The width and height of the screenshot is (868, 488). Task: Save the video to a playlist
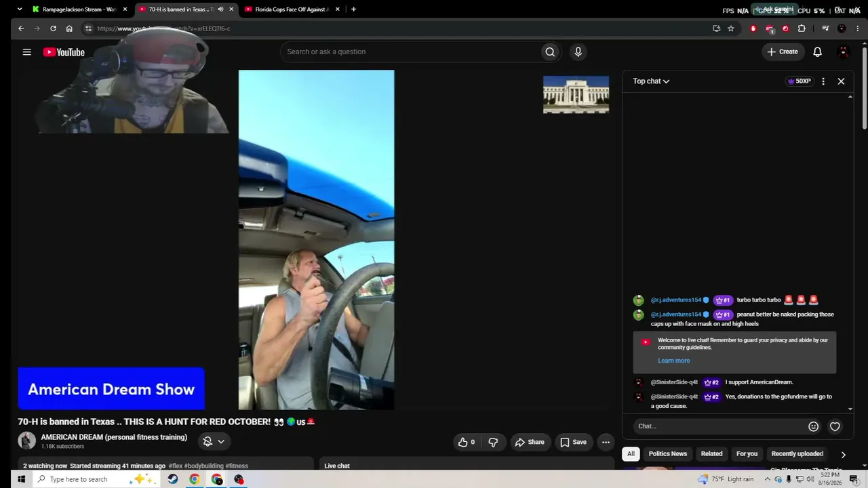pyautogui.click(x=573, y=442)
